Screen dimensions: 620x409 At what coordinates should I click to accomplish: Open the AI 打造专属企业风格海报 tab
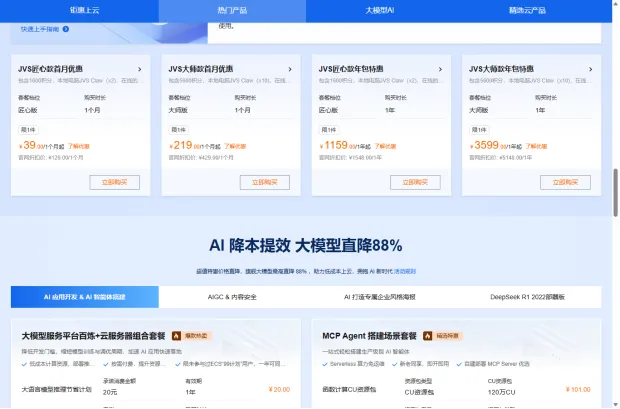pos(380,297)
